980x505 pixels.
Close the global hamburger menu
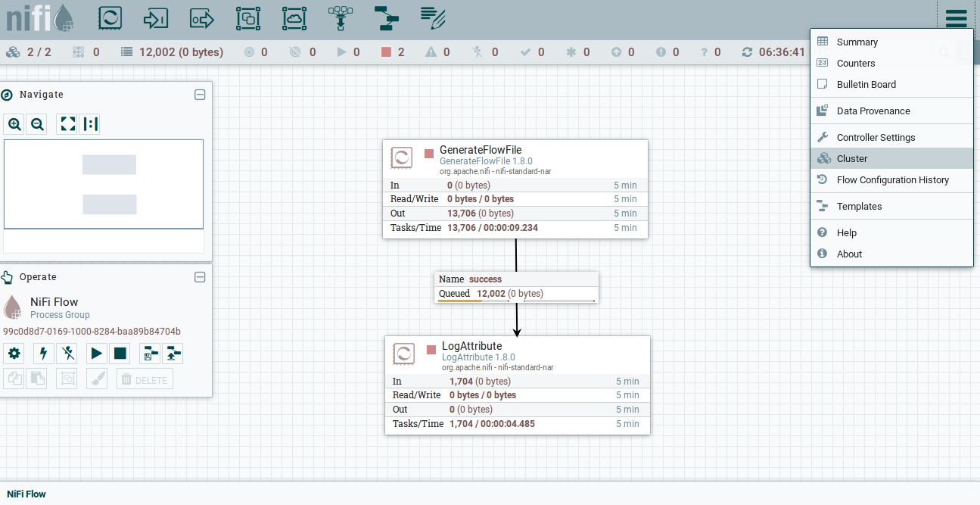[x=956, y=18]
